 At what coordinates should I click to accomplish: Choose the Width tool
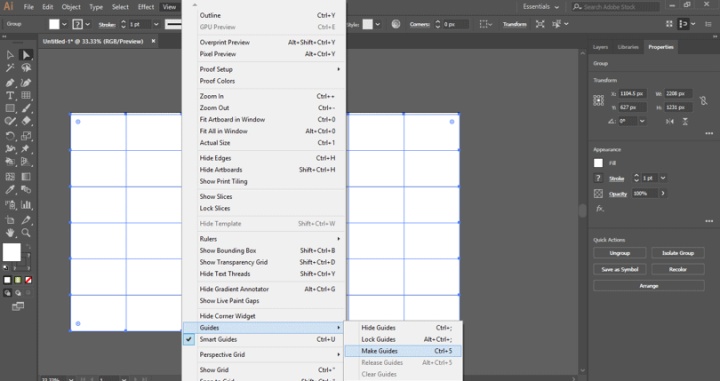[x=10, y=149]
